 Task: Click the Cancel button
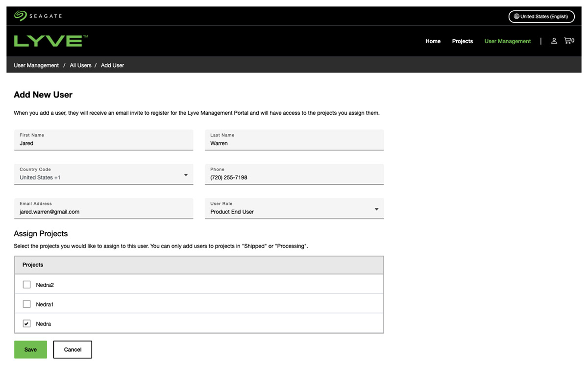click(73, 349)
